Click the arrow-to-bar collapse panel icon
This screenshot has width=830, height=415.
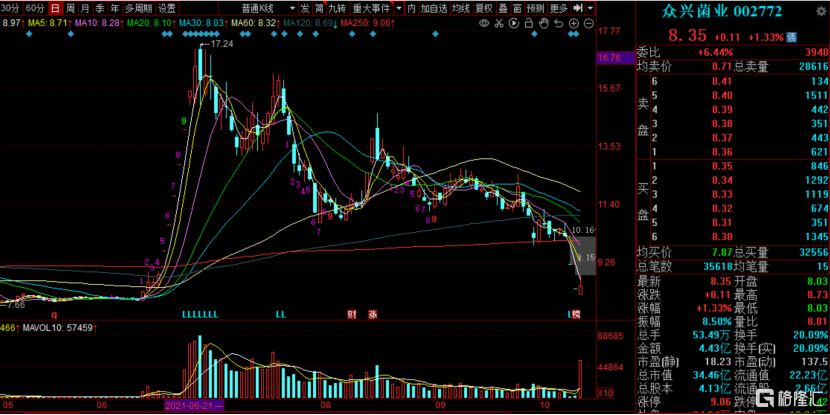click(578, 8)
